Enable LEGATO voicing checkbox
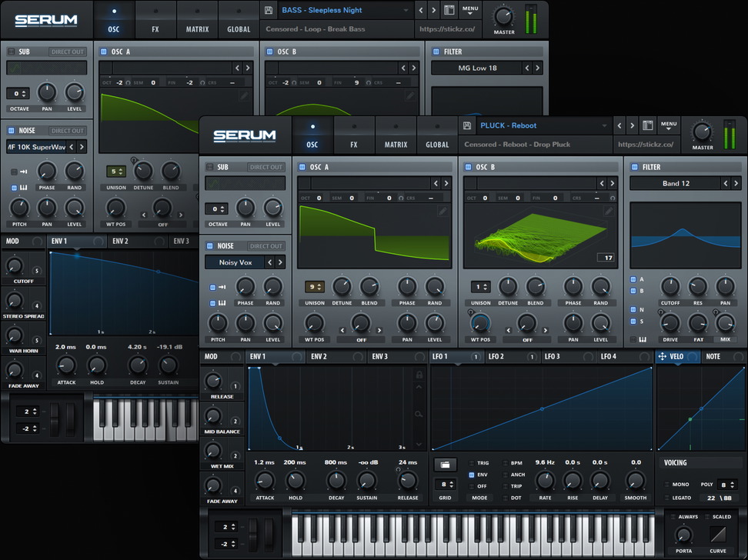 coord(666,498)
